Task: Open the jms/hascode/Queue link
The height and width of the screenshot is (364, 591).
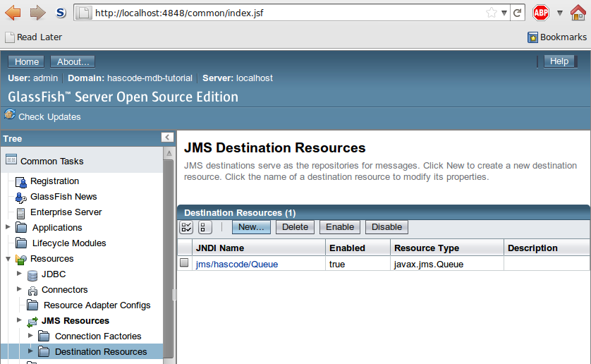Action: click(x=237, y=264)
